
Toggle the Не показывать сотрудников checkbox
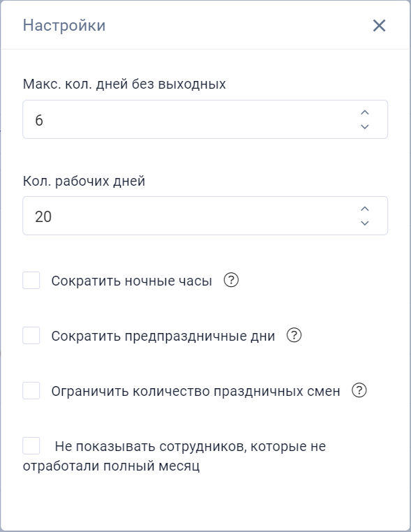pyautogui.click(x=31, y=445)
